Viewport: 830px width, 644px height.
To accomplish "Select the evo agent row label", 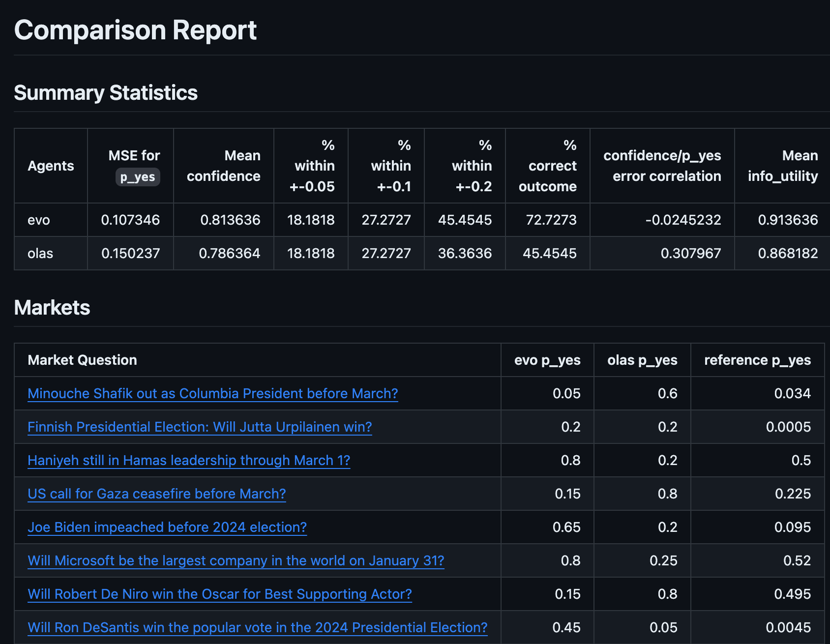I will (x=39, y=220).
